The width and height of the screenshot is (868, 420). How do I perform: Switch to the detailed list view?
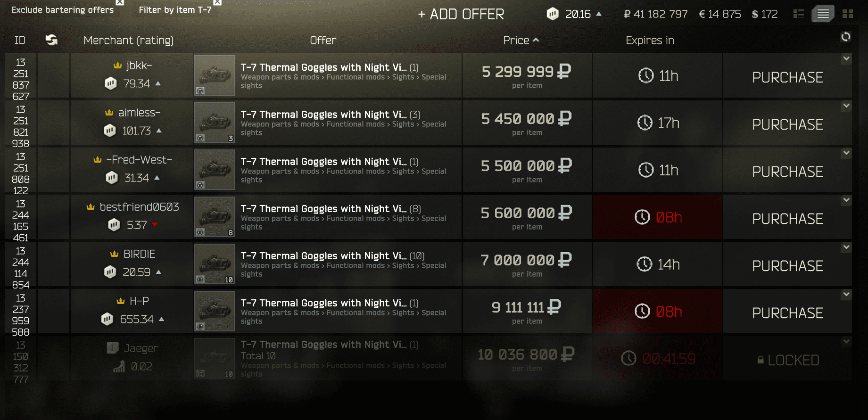coord(799,14)
